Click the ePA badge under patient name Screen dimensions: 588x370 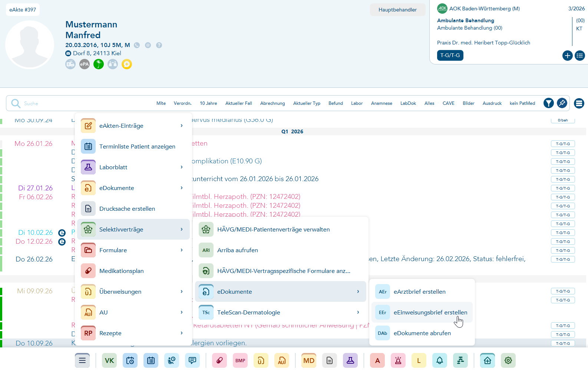(85, 64)
